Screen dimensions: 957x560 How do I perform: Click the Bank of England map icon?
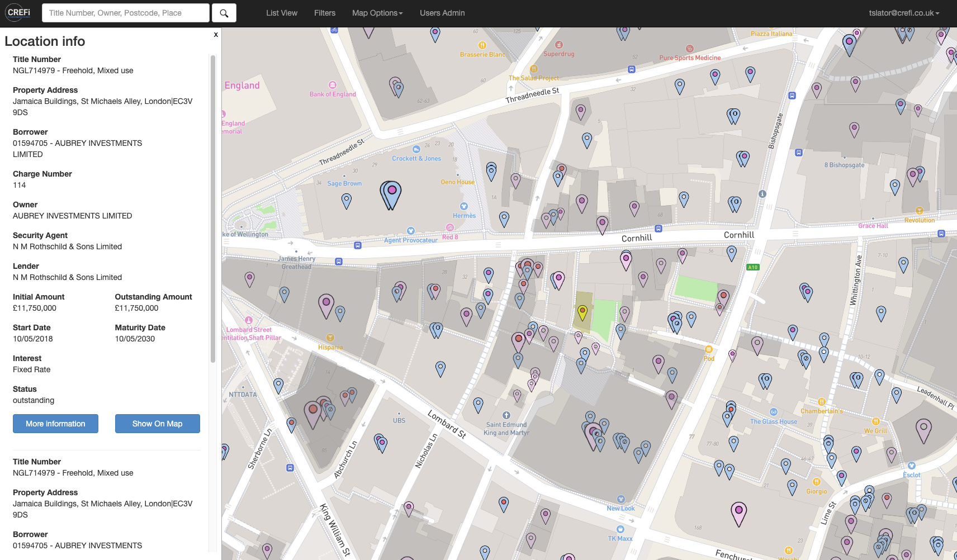(333, 85)
